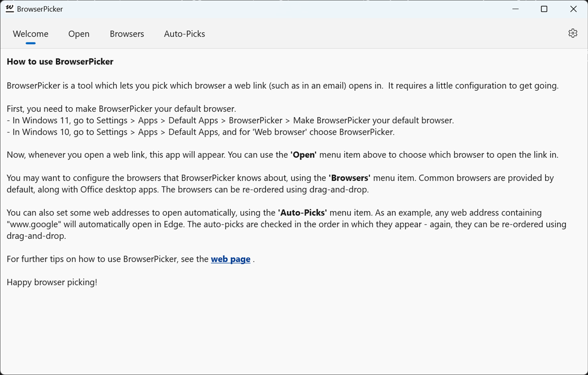Close the BrowserPicker window
This screenshot has height=375, width=588.
tap(573, 9)
